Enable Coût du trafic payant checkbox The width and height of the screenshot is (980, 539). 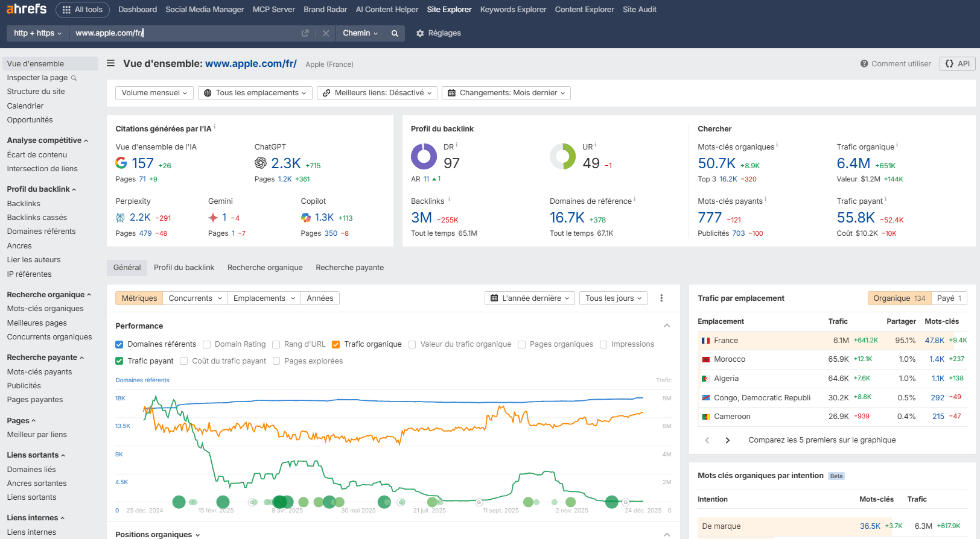(x=184, y=361)
